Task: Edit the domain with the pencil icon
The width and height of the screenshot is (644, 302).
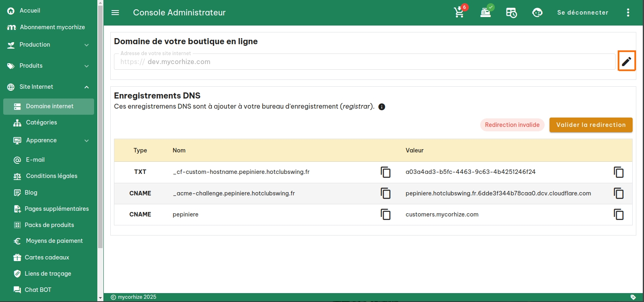Action: [627, 61]
